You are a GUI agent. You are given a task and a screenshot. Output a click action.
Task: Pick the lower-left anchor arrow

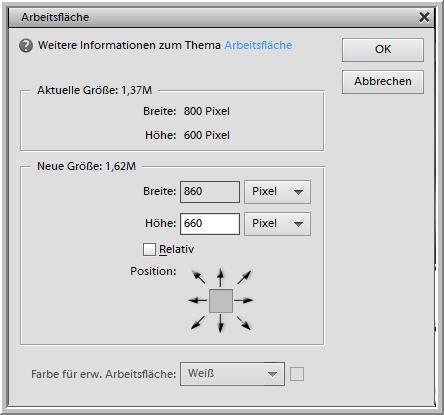(198, 323)
